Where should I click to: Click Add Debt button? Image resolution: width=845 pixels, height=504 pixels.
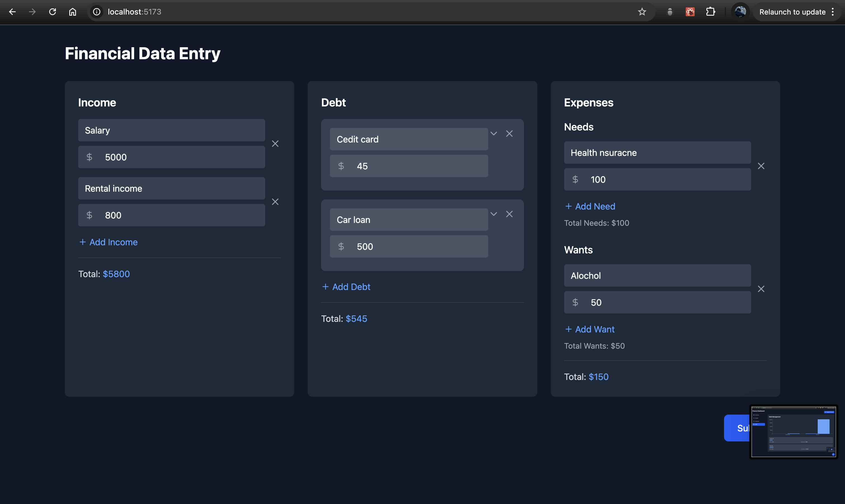click(x=346, y=287)
